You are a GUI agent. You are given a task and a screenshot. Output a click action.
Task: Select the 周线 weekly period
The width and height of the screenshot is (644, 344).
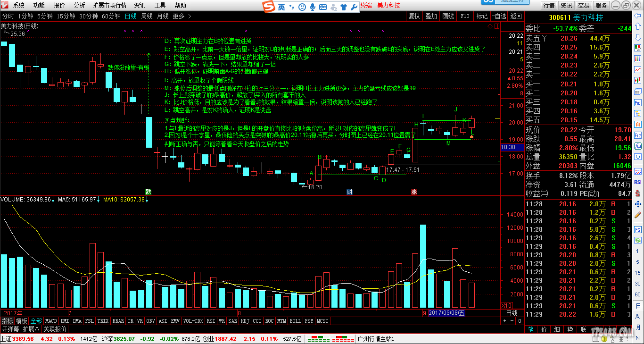pos(147,16)
